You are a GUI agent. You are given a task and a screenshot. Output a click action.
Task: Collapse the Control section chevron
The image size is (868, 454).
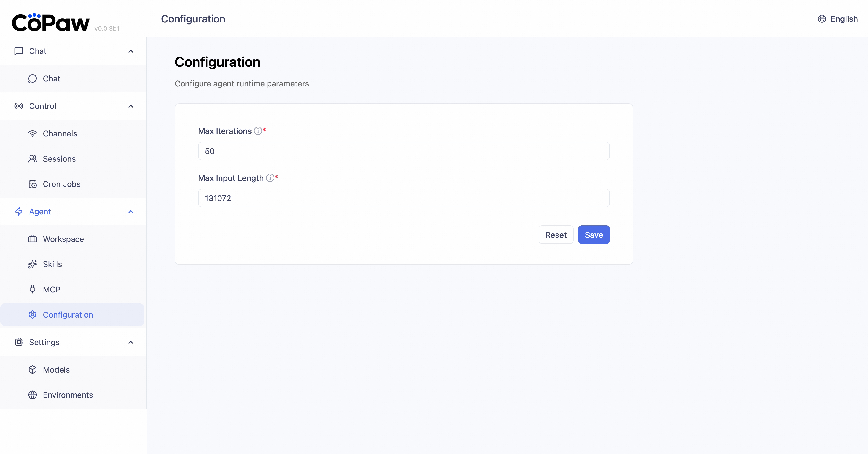coord(131,106)
